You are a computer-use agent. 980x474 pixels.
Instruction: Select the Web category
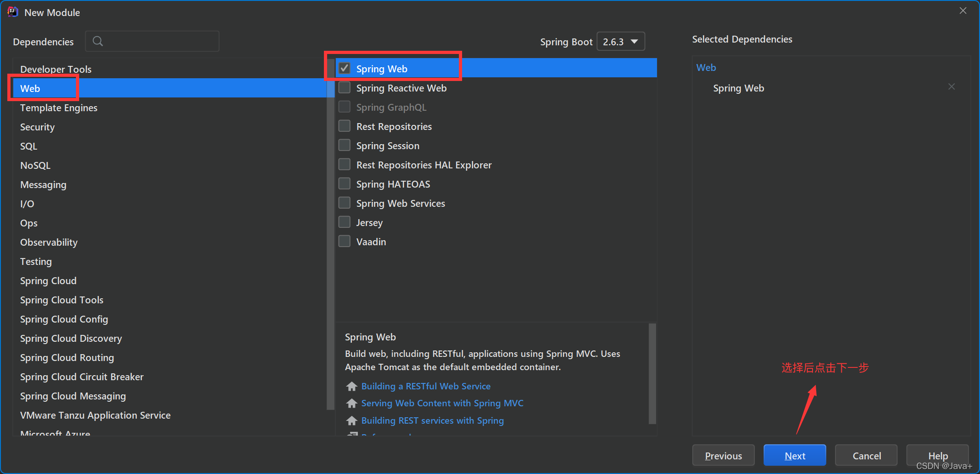point(170,88)
